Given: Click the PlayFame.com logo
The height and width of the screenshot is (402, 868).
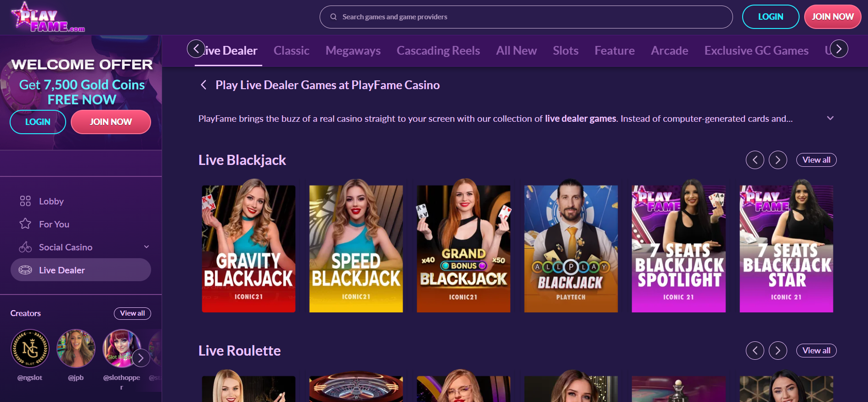Looking at the screenshot, I should tap(48, 17).
